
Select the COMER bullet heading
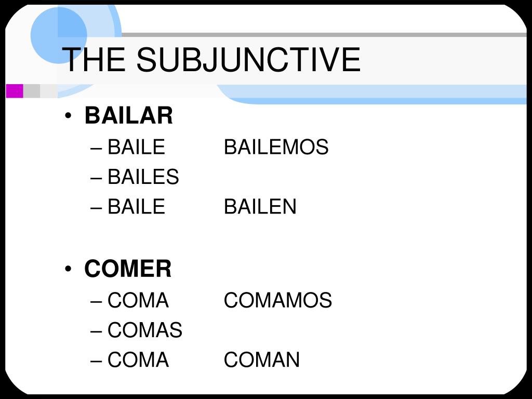pyautogui.click(x=128, y=269)
